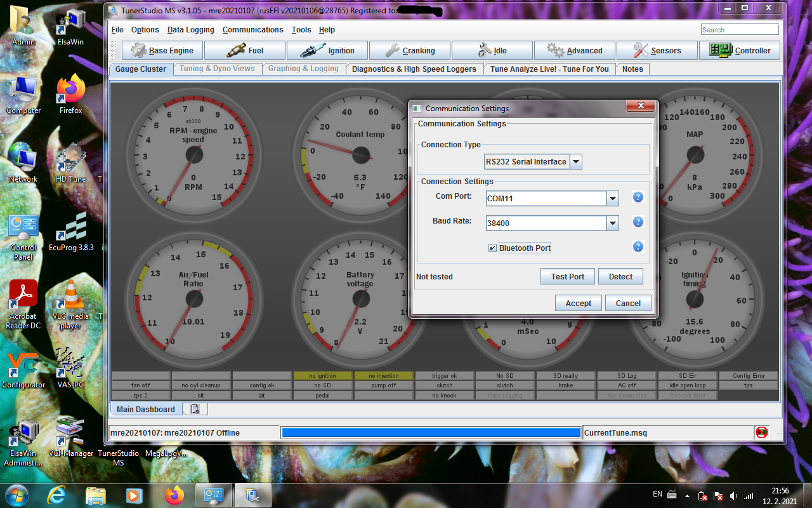Select the Control Panel desktop icon
Screen dimensions: 812x508
pyautogui.click(x=23, y=237)
